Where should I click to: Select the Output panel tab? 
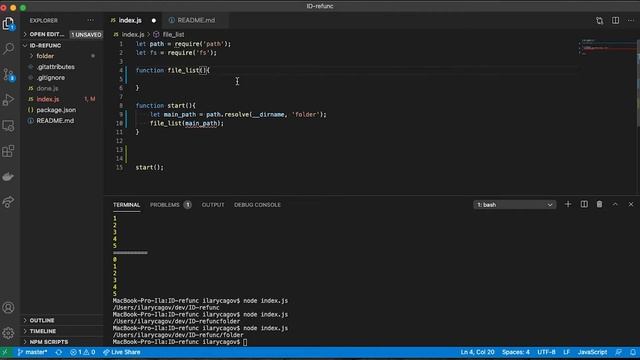[213, 205]
